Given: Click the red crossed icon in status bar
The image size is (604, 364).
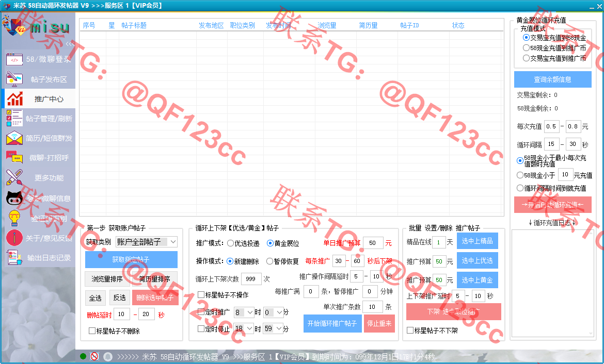Looking at the screenshot, I should pyautogui.click(x=94, y=356).
